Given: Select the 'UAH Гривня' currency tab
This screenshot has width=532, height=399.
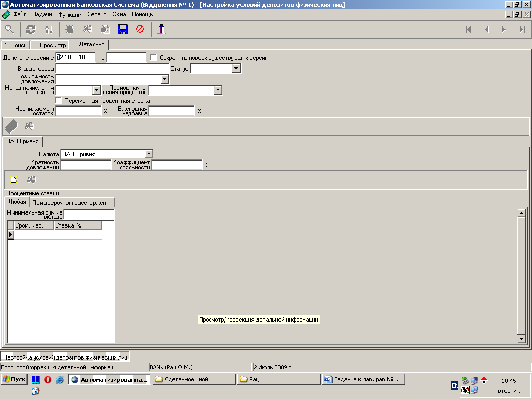Looking at the screenshot, I should [x=22, y=141].
